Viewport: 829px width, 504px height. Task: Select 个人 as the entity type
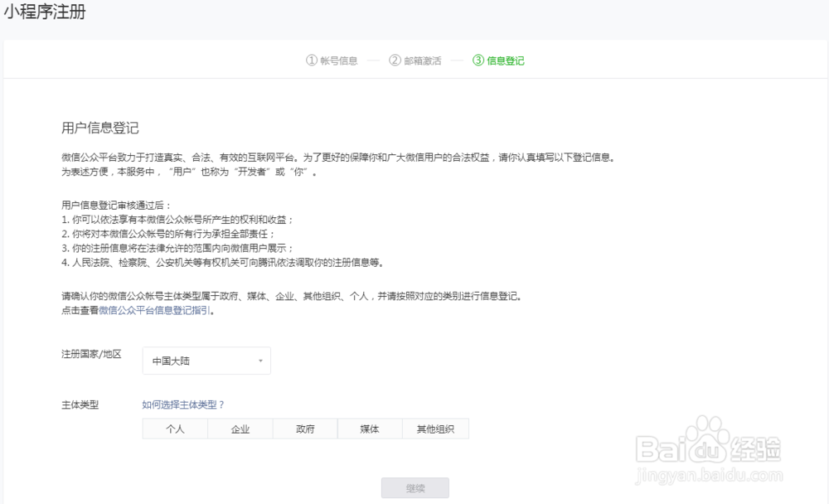click(175, 429)
